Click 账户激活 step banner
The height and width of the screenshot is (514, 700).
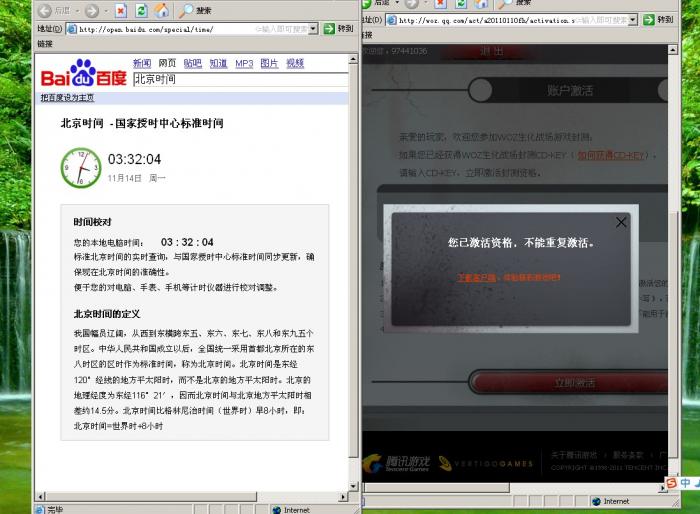pyautogui.click(x=570, y=91)
